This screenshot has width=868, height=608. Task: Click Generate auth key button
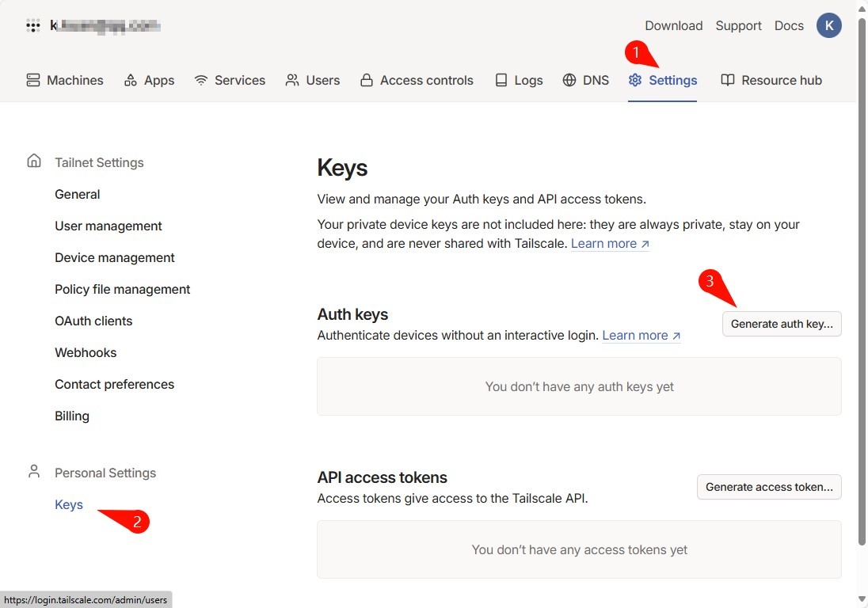782,324
